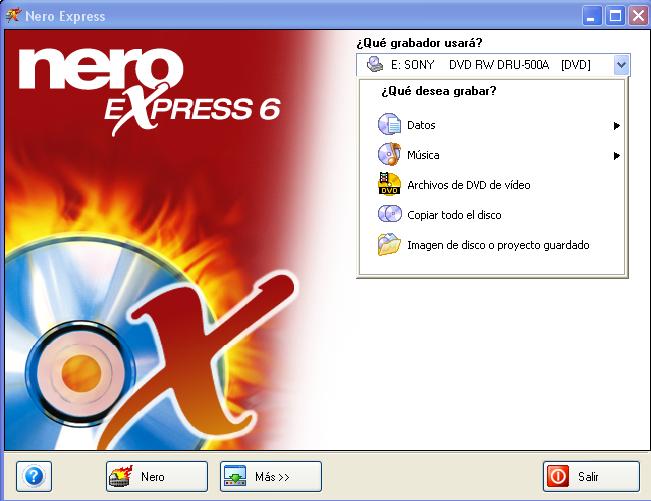Click the E: SONY DVD RW recorder field
651x501 pixels.
(493, 64)
